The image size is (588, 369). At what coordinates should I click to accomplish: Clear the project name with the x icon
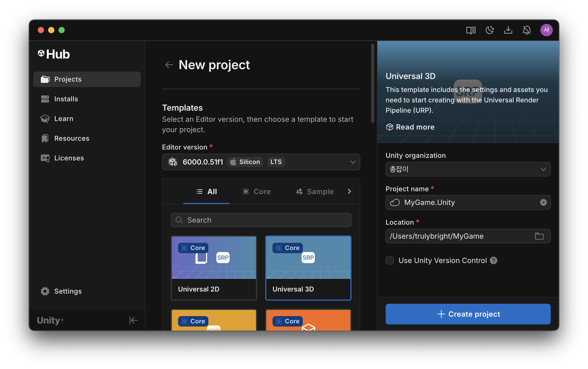543,202
